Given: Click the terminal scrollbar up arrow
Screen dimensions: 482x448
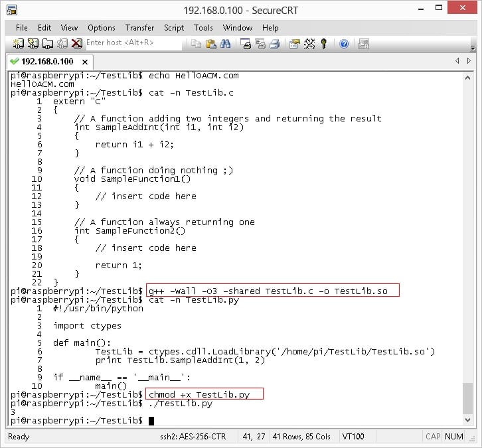Looking at the screenshot, I should [467, 78].
